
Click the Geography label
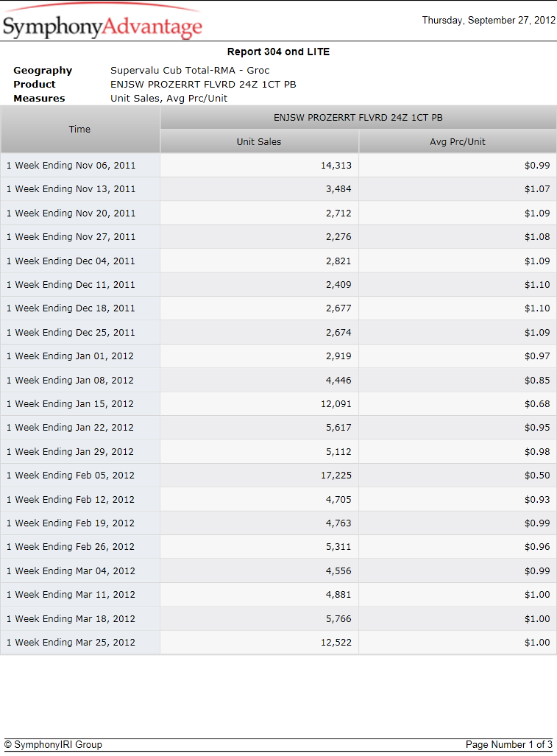click(x=43, y=71)
